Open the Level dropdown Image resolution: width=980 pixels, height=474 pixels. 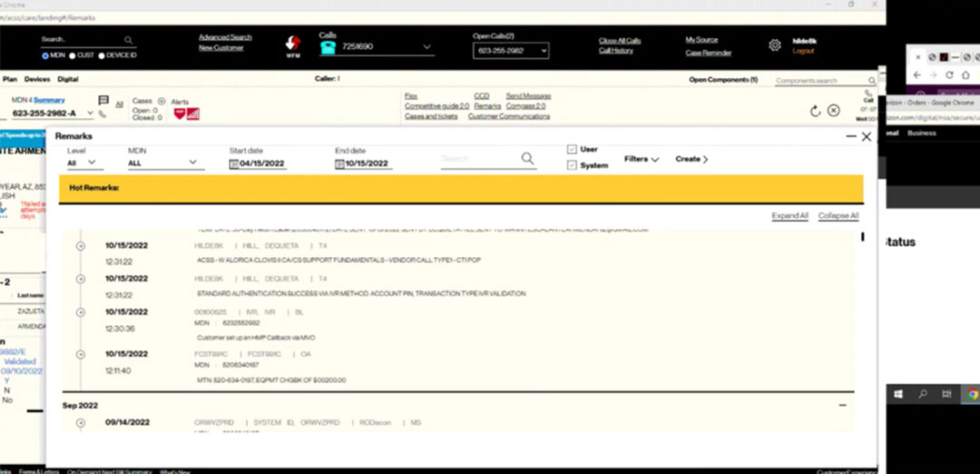85,163
